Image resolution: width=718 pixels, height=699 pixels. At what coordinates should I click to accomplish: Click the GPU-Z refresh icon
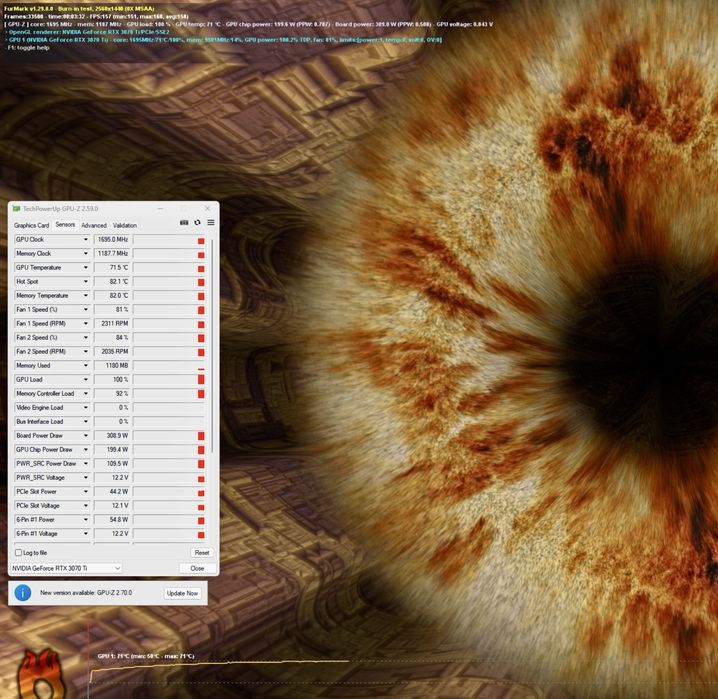pyautogui.click(x=197, y=222)
